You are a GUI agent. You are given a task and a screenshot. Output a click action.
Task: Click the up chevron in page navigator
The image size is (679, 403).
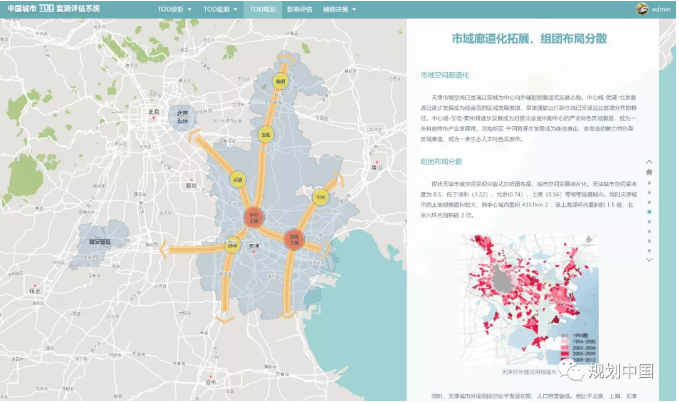[x=649, y=160]
